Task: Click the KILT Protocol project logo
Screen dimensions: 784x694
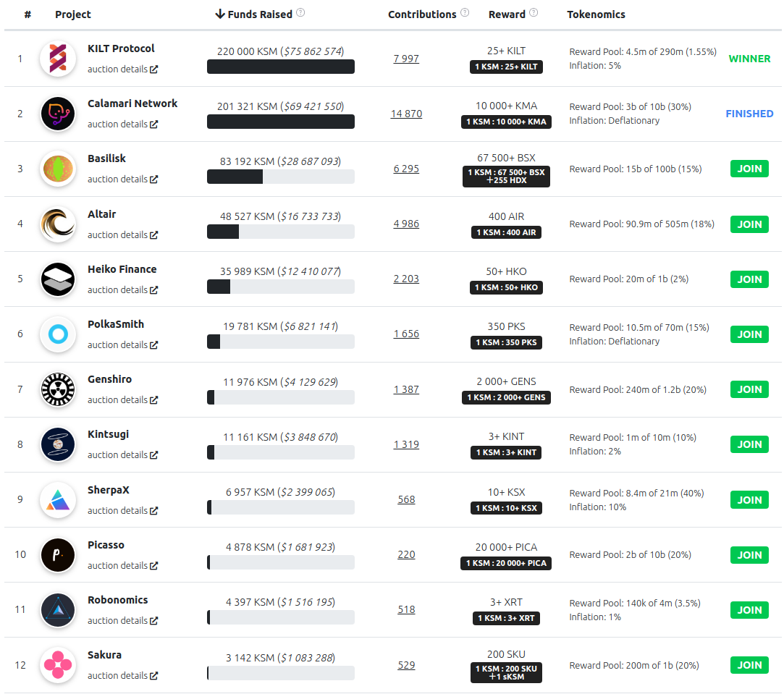Action: (x=58, y=59)
